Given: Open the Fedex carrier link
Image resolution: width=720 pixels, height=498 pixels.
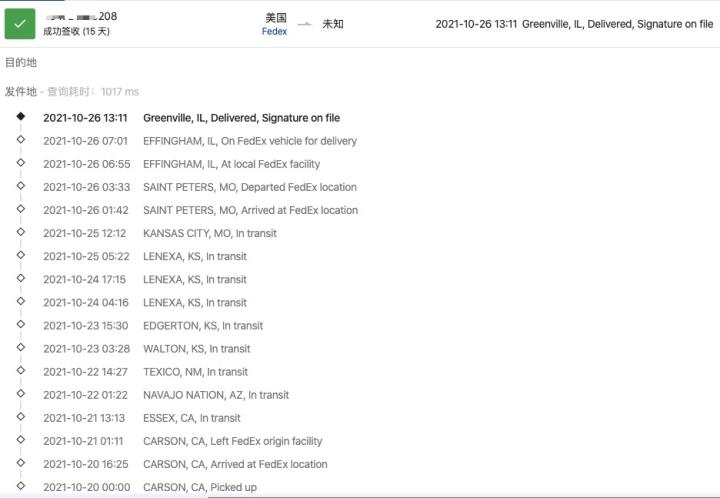Looking at the screenshot, I should tap(274, 32).
